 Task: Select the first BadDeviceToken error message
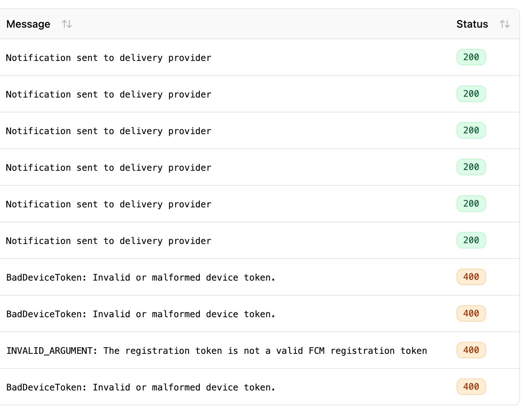(x=141, y=278)
